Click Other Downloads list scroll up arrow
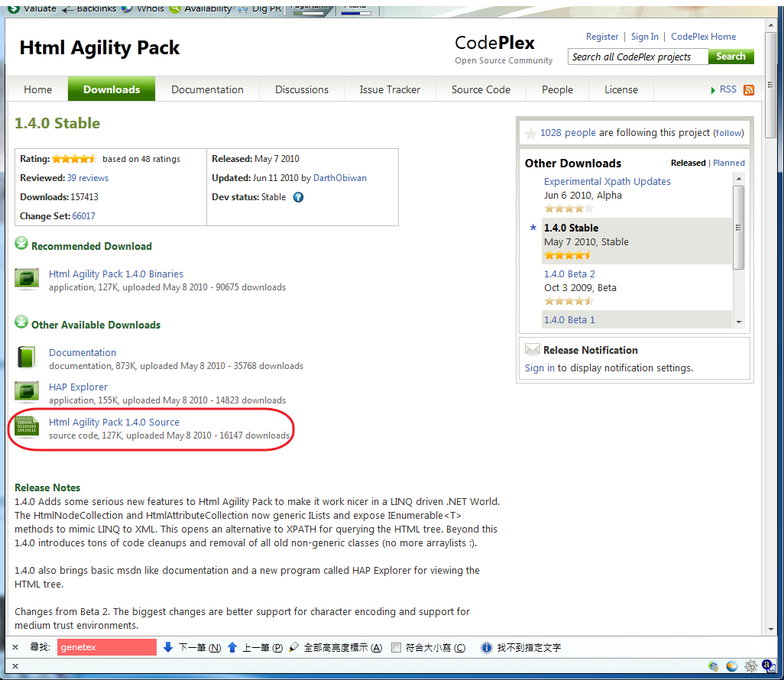 point(739,179)
